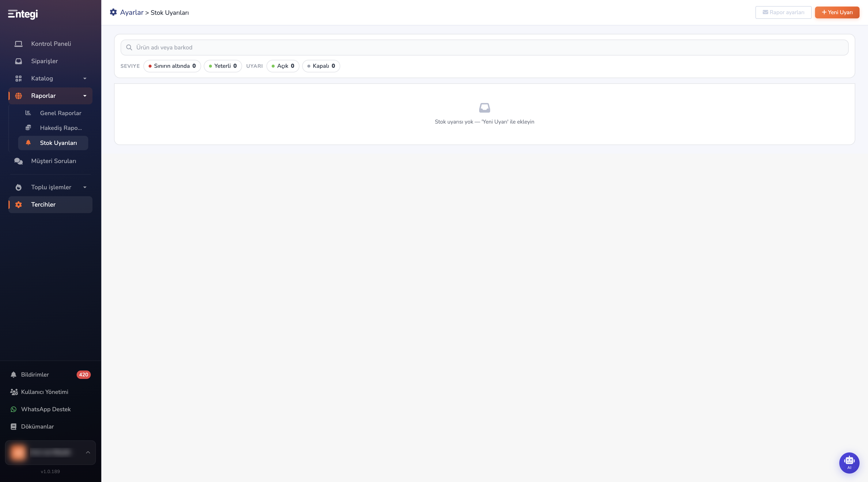Click the Tercihler gear icon
Image resolution: width=868 pixels, height=482 pixels.
(19, 205)
